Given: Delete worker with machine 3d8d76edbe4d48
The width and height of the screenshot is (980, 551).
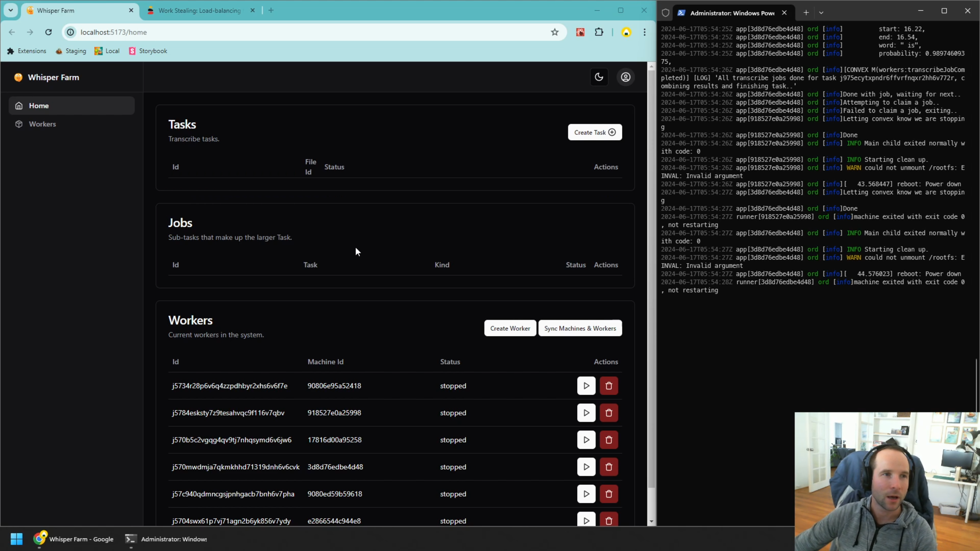Looking at the screenshot, I should click(x=608, y=467).
